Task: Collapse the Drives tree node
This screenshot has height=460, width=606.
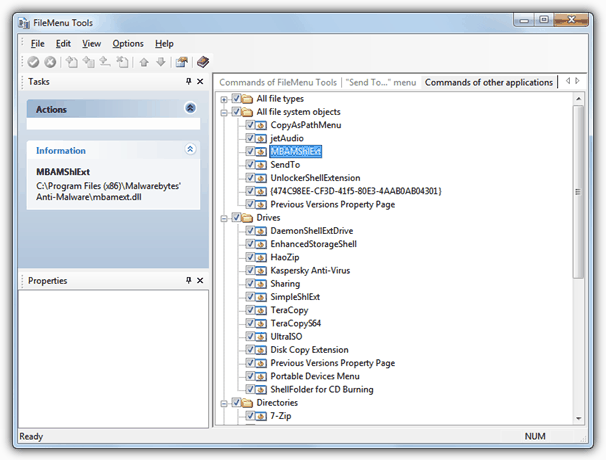Action: click(x=224, y=218)
